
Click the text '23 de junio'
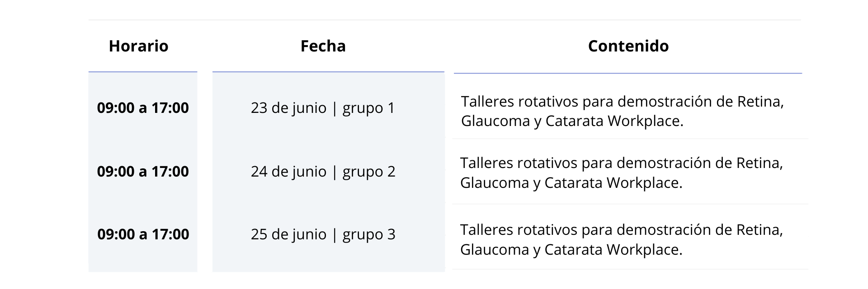pyautogui.click(x=288, y=108)
